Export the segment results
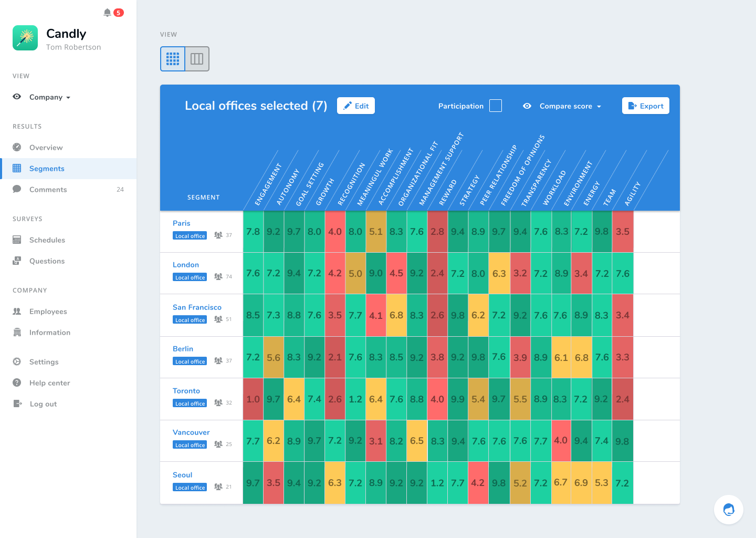Image resolution: width=756 pixels, height=538 pixels. pos(645,106)
